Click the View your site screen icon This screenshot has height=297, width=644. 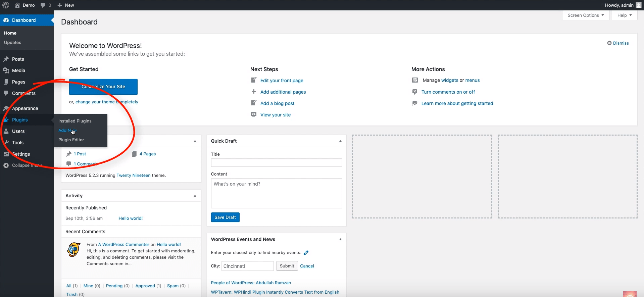(254, 114)
